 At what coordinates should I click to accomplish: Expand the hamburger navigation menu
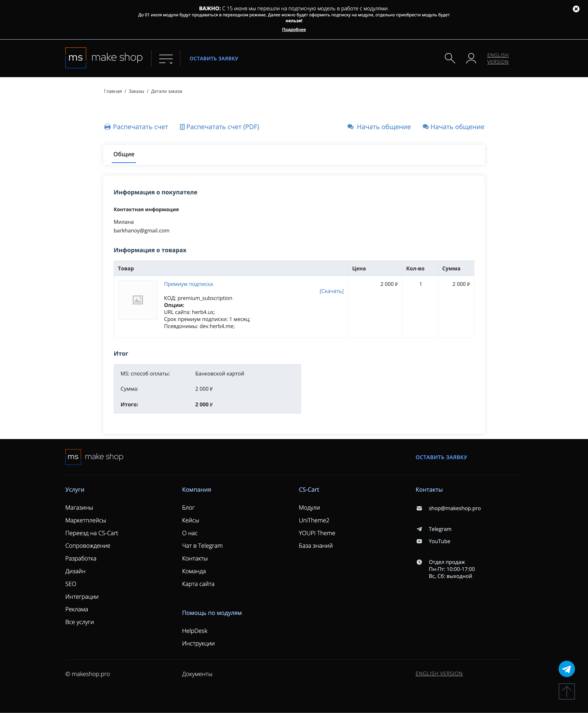pyautogui.click(x=166, y=59)
